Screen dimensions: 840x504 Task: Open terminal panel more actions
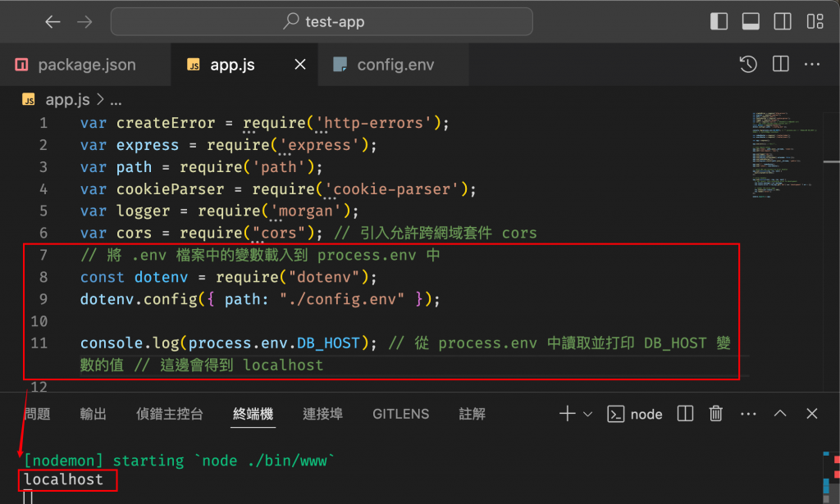[748, 414]
